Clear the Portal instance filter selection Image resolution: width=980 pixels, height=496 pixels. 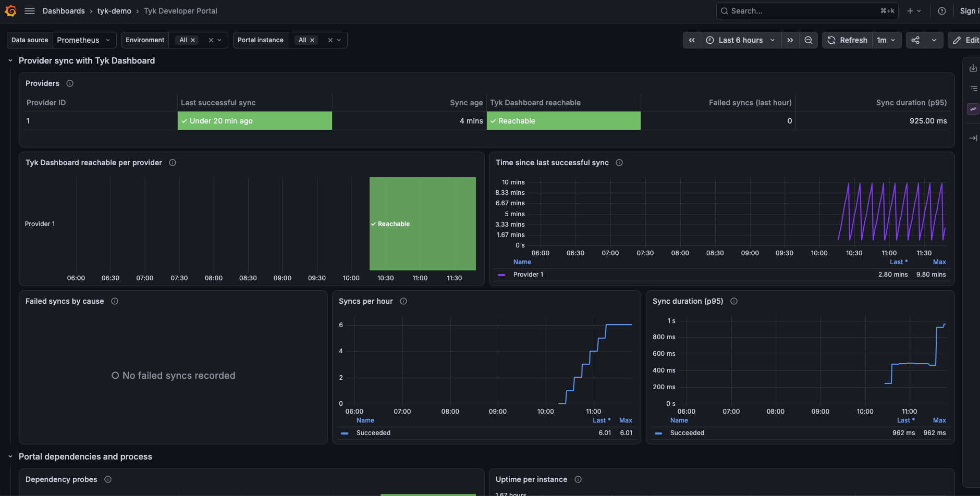(330, 40)
